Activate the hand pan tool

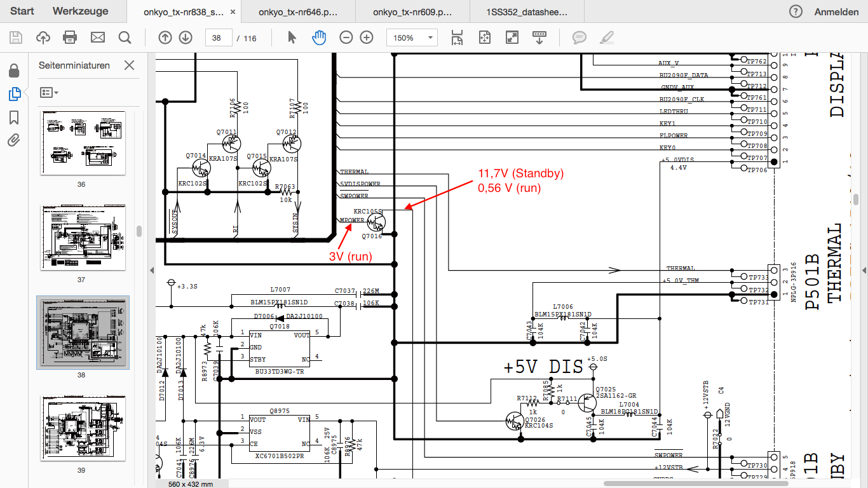(318, 37)
